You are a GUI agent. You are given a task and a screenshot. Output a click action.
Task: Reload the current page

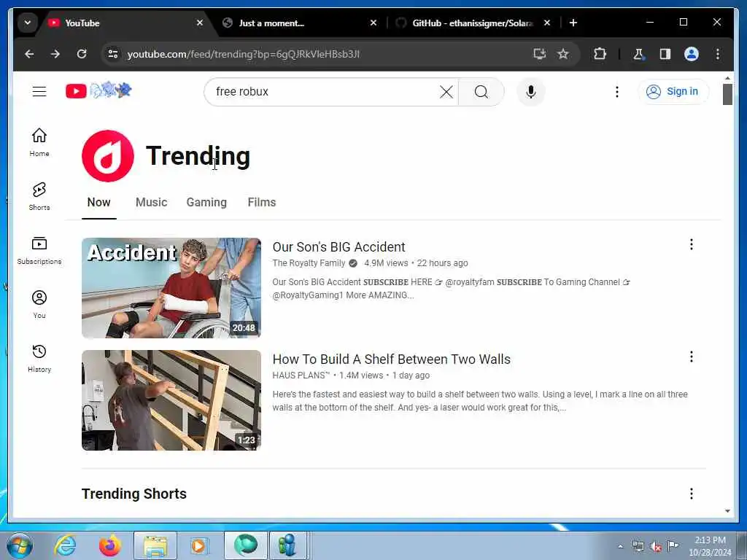[x=82, y=54]
